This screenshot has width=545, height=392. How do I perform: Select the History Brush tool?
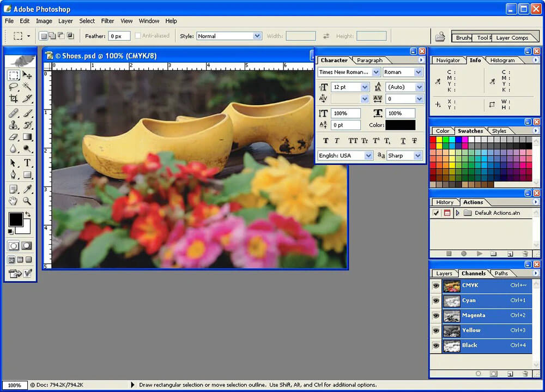27,125
